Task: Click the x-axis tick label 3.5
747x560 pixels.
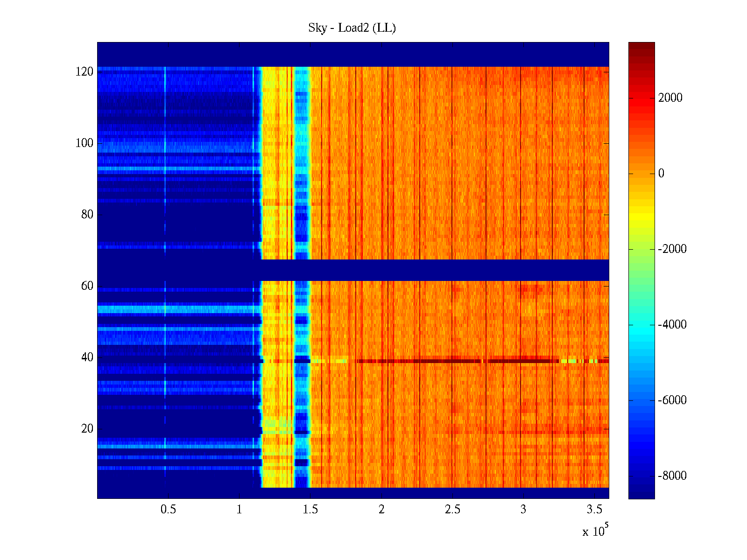Action: pyautogui.click(x=594, y=510)
